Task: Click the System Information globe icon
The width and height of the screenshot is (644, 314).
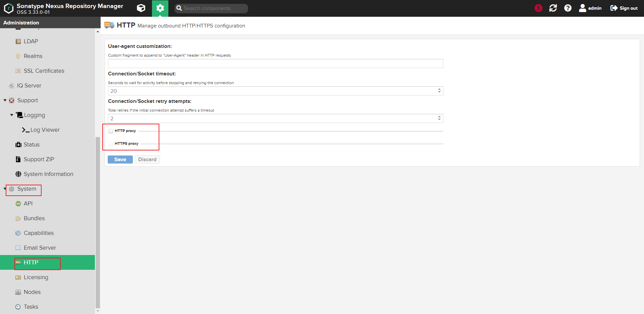Action: (x=18, y=174)
